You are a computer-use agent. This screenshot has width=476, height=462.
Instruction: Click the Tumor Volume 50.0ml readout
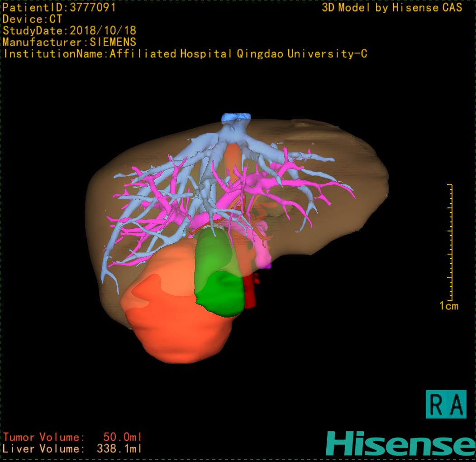point(72,437)
